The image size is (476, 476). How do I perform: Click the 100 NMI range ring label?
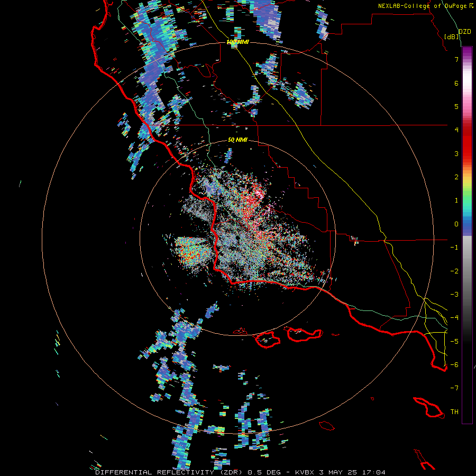pos(237,42)
